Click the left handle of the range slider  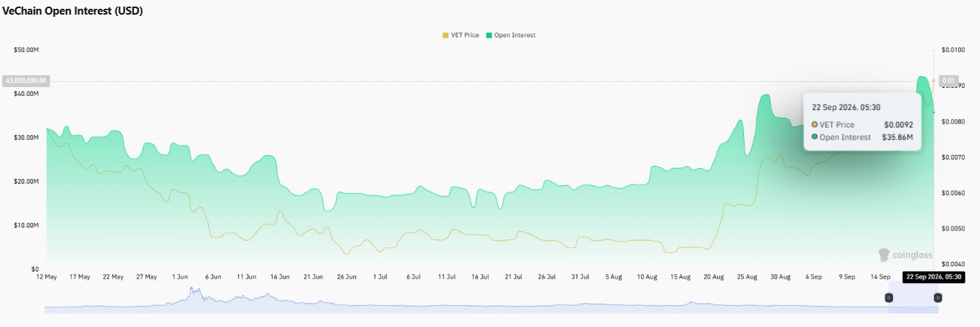[889, 298]
